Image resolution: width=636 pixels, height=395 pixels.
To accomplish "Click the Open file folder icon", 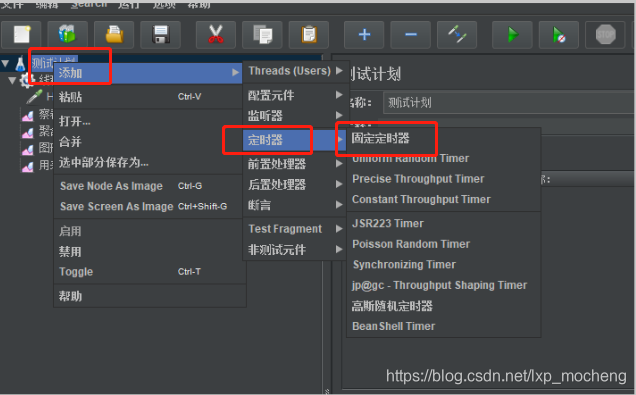I will [114, 34].
